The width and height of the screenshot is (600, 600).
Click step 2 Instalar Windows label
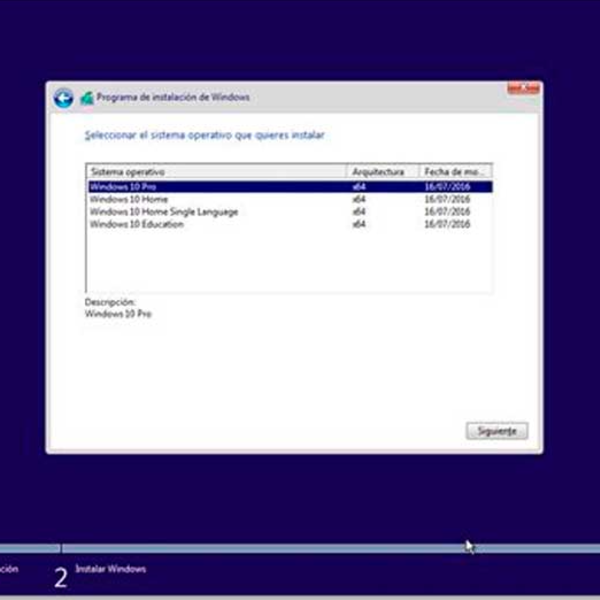[110, 569]
